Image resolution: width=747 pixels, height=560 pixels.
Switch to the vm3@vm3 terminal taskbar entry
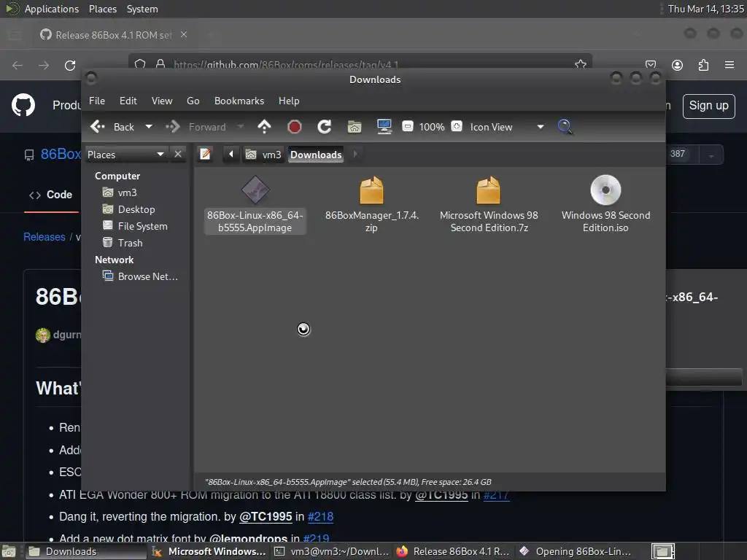pyautogui.click(x=332, y=551)
